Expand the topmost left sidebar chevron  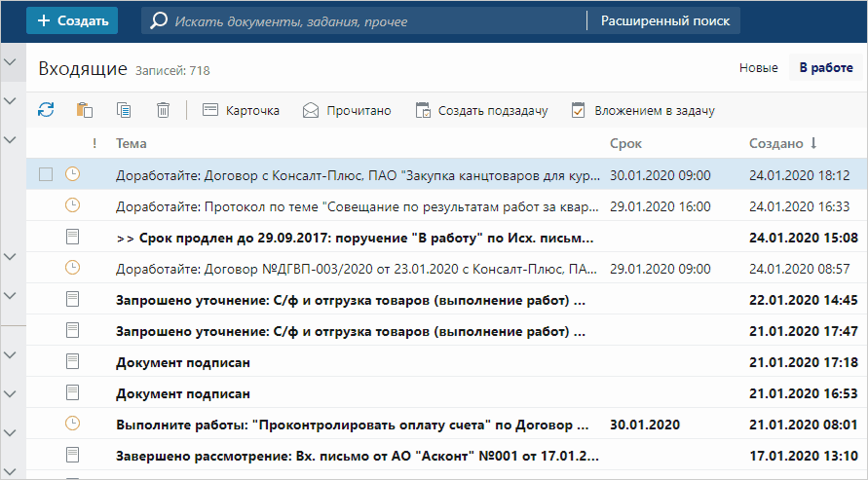tap(11, 63)
